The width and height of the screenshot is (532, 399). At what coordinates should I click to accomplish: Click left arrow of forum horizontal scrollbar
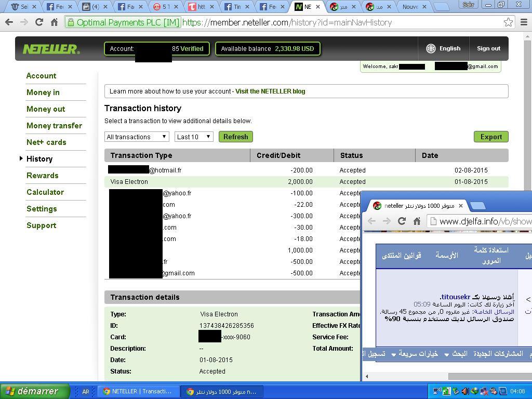[367, 376]
